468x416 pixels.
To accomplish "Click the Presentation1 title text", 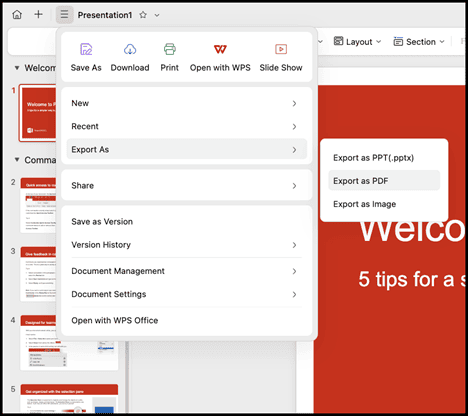I will (x=105, y=15).
